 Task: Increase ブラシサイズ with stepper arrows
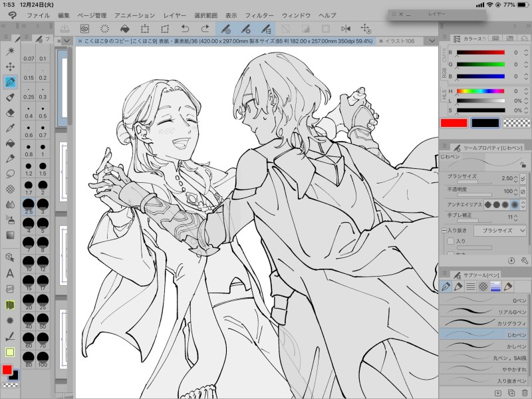pos(516,178)
